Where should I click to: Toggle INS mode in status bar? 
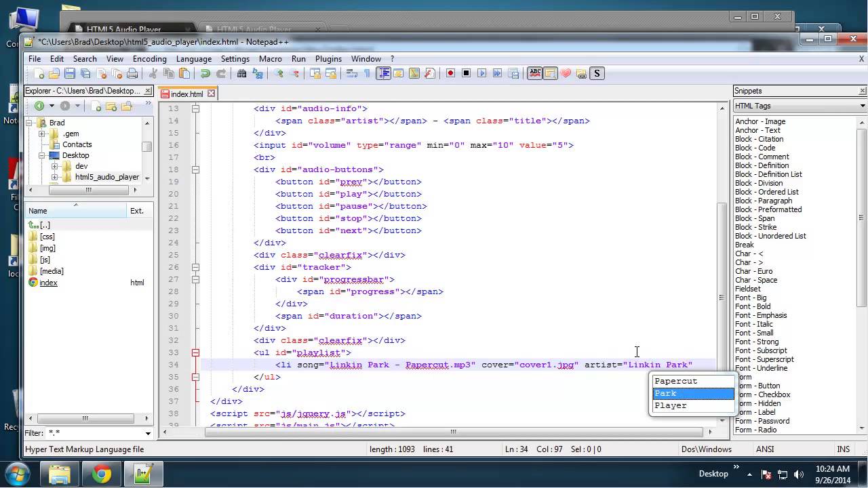coord(843,449)
